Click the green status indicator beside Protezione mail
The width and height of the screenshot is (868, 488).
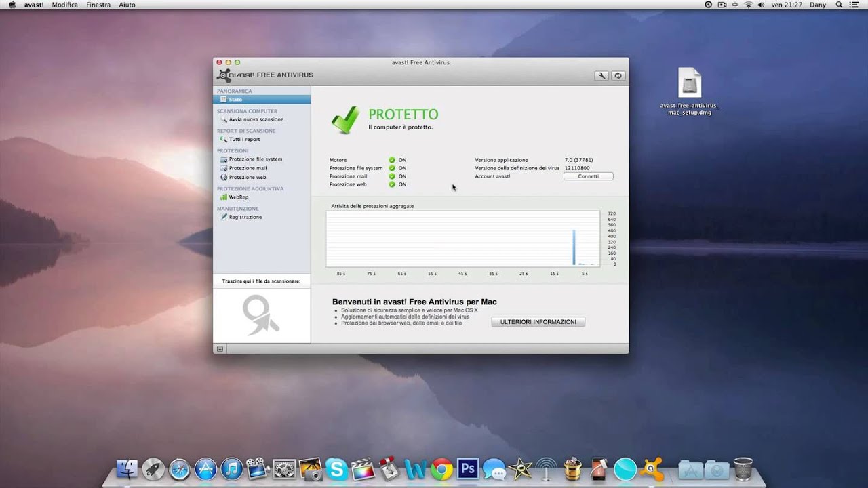(x=392, y=176)
